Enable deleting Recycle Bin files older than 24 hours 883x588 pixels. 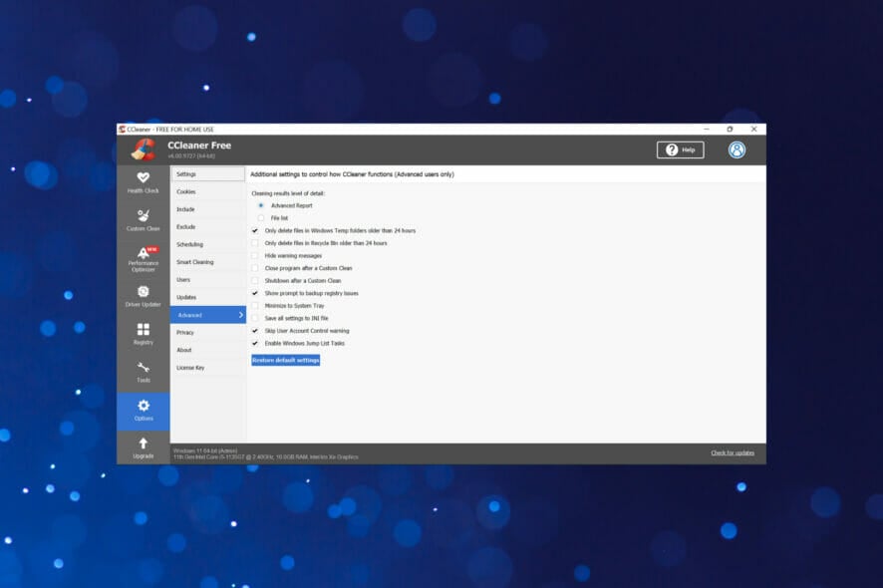click(x=255, y=242)
